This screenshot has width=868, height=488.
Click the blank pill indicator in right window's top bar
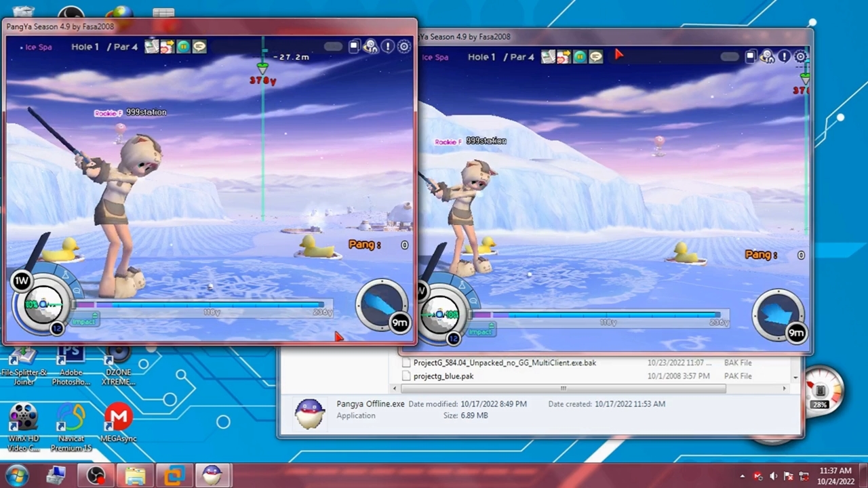click(730, 57)
